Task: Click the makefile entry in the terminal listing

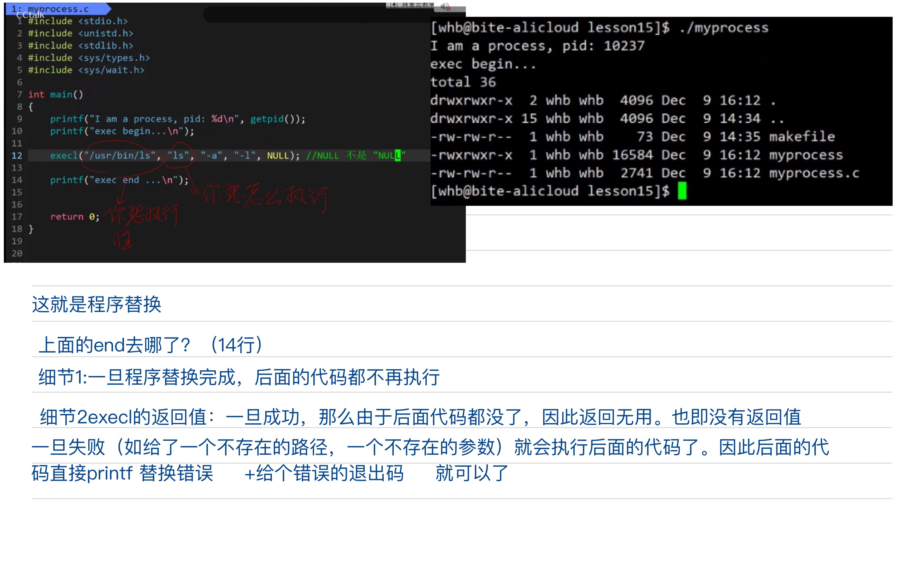Action: [802, 137]
